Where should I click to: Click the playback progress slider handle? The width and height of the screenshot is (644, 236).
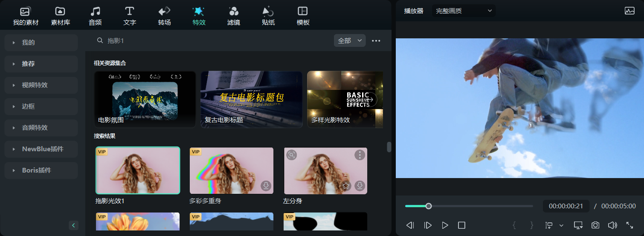coord(429,206)
